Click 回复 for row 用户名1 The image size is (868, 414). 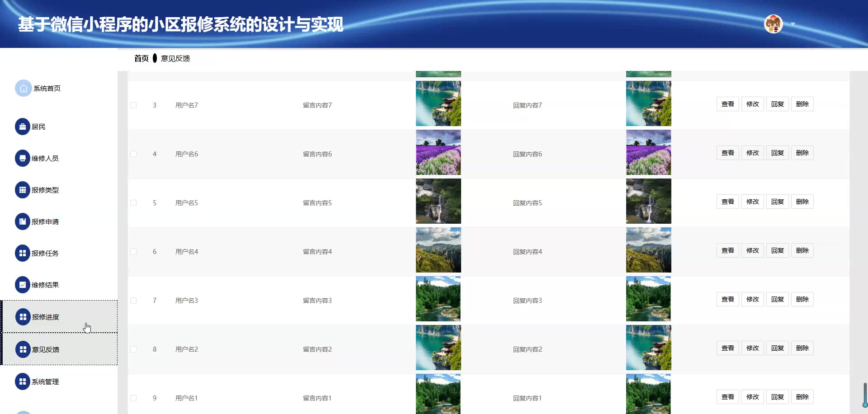(778, 397)
